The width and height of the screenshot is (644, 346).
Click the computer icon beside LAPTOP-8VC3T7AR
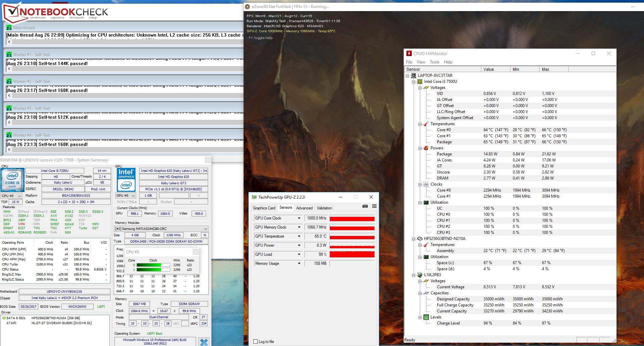[413, 76]
